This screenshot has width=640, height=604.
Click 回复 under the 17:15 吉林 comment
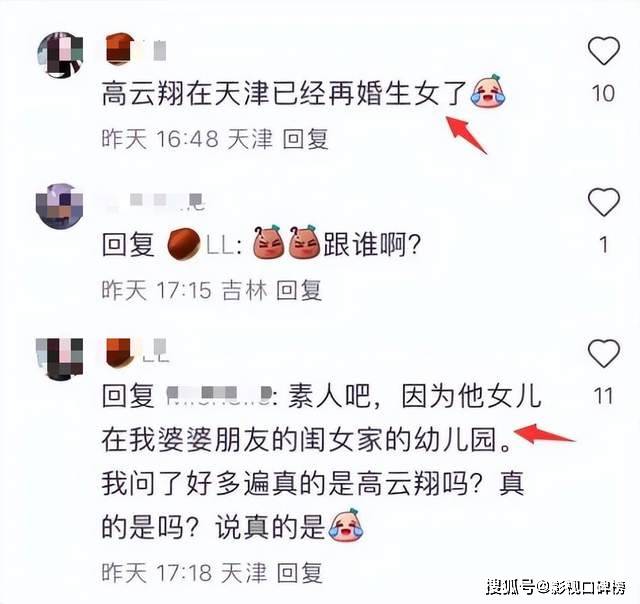pyautogui.click(x=299, y=291)
